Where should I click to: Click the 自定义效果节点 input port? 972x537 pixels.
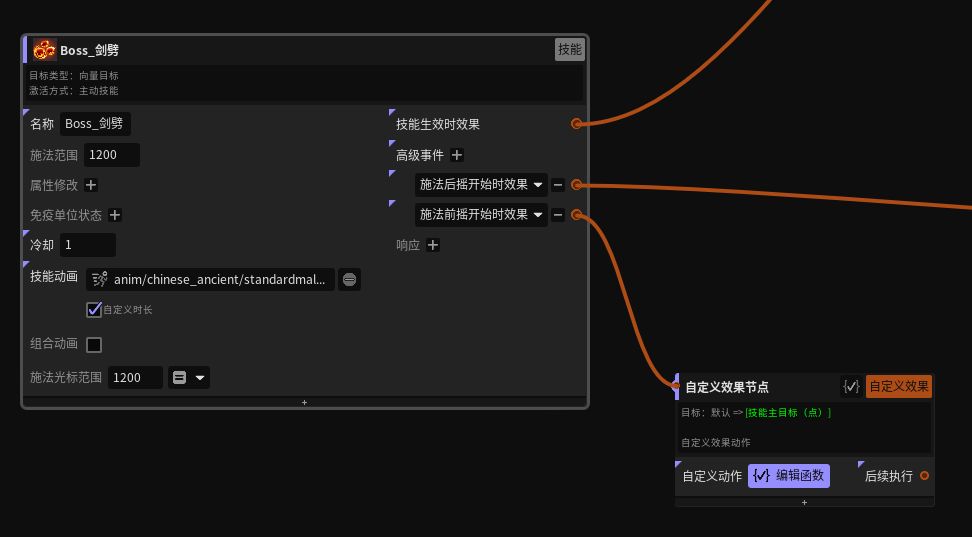[676, 386]
